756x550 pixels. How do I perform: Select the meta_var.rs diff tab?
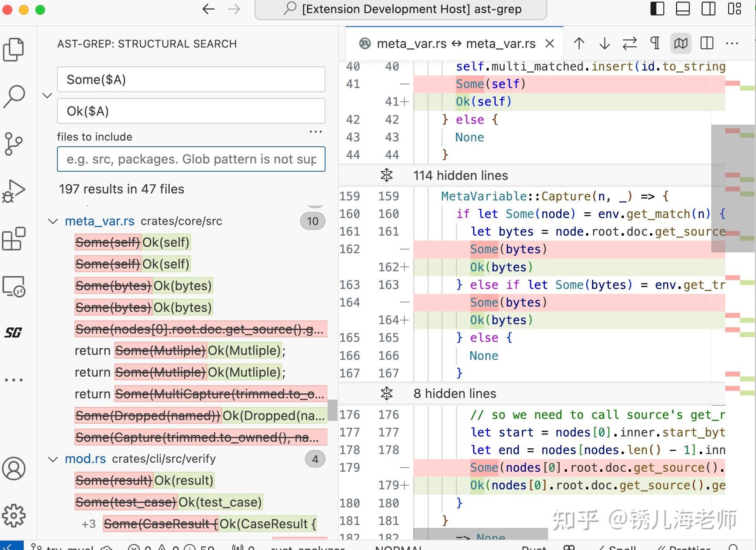tap(451, 43)
